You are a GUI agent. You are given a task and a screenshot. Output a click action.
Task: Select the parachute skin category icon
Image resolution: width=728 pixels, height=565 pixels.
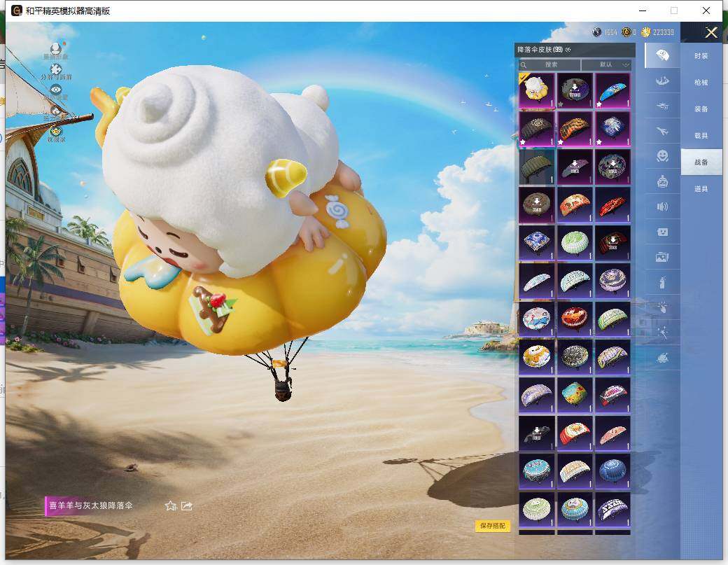[x=662, y=56]
